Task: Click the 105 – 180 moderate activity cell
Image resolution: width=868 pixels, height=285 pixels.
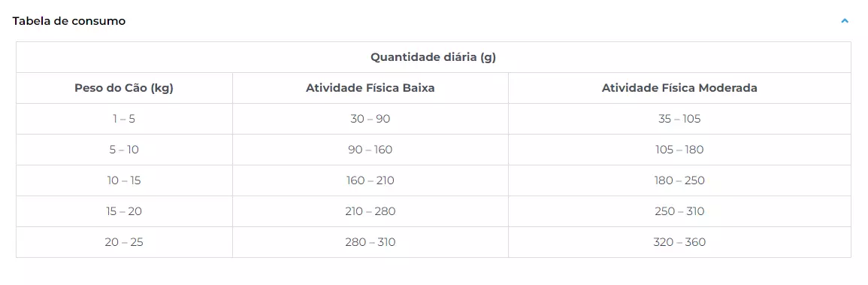Action: click(680, 150)
